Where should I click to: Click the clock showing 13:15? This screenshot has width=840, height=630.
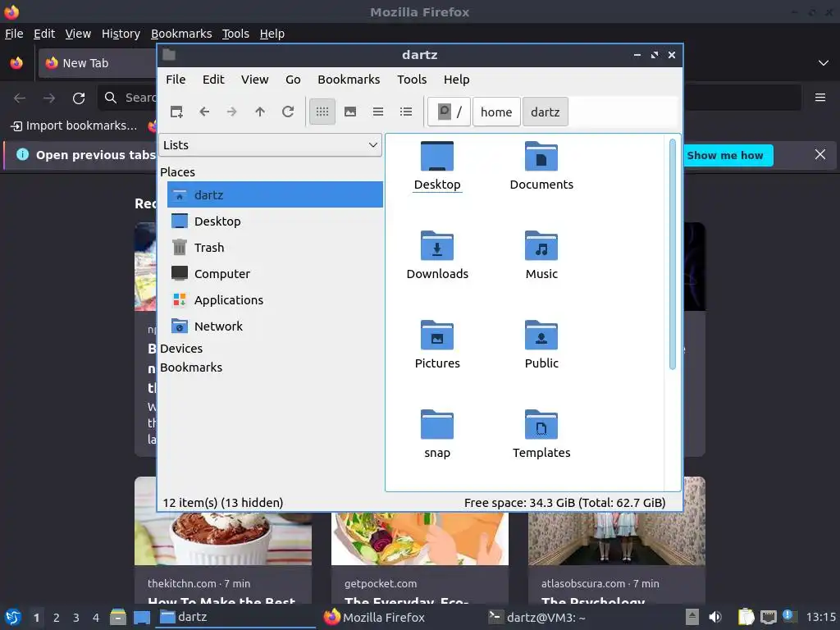pos(820,617)
